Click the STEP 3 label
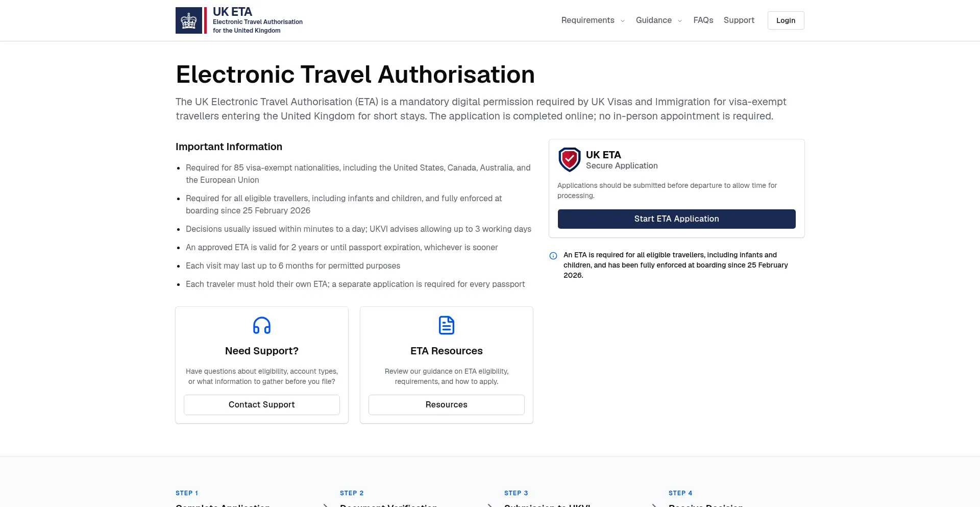The width and height of the screenshot is (980, 507). pyautogui.click(x=516, y=493)
